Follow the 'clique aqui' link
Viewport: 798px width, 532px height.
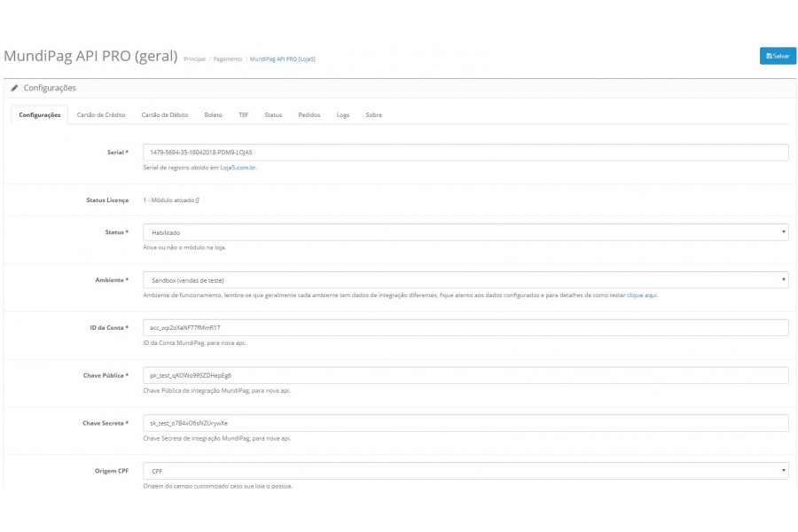click(642, 295)
